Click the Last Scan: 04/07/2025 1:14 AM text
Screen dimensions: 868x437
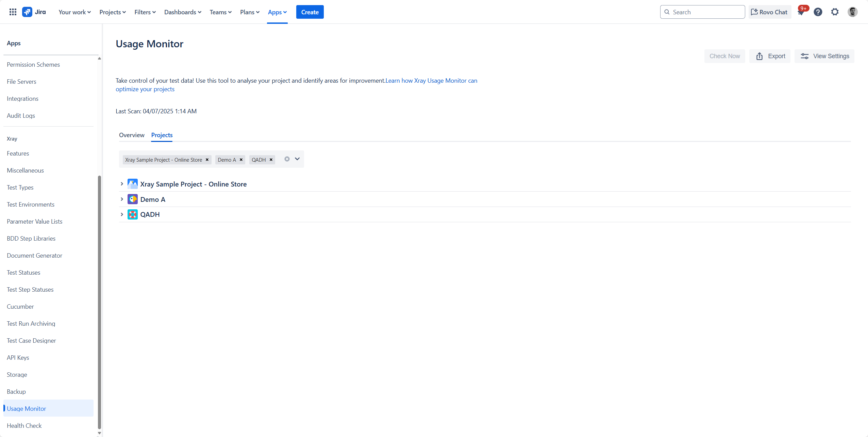[x=156, y=111]
